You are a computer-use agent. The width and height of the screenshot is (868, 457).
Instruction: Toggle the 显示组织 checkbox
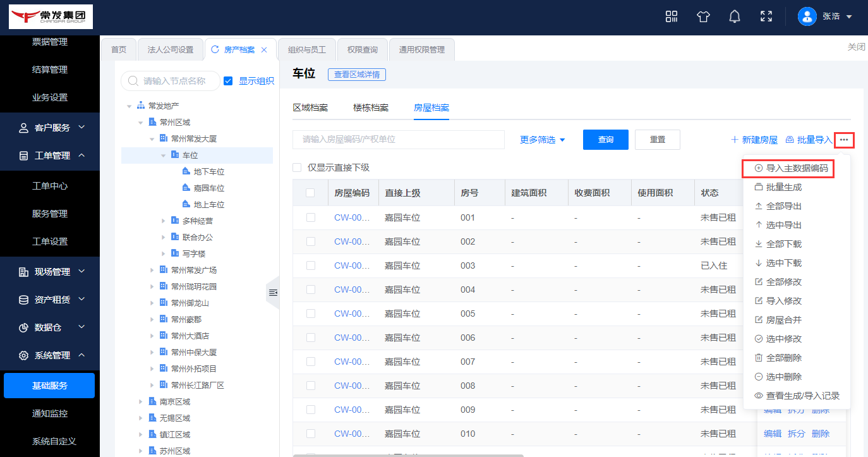point(229,81)
